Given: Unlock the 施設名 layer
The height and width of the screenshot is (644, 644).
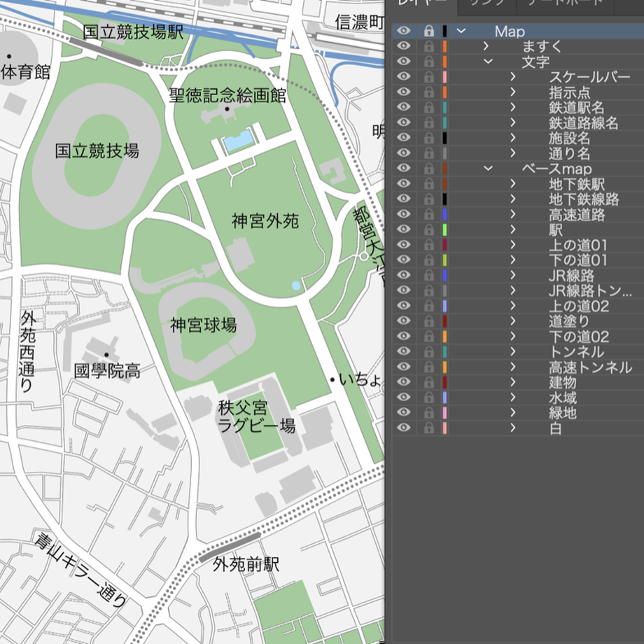Looking at the screenshot, I should pos(429,138).
